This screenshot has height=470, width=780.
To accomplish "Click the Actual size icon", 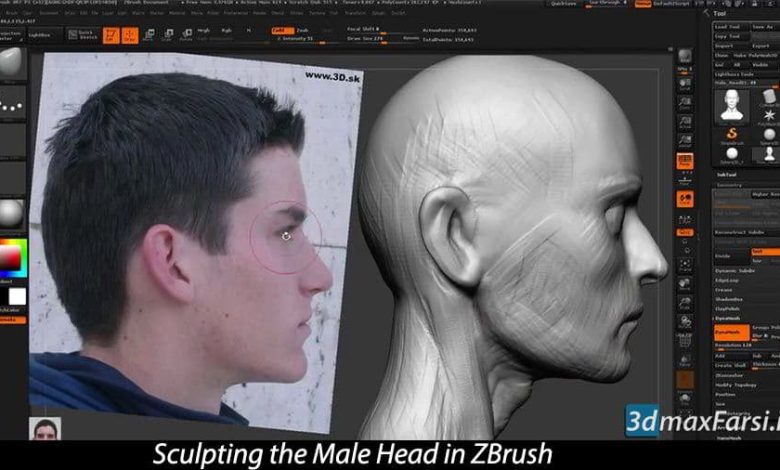I will tap(685, 122).
